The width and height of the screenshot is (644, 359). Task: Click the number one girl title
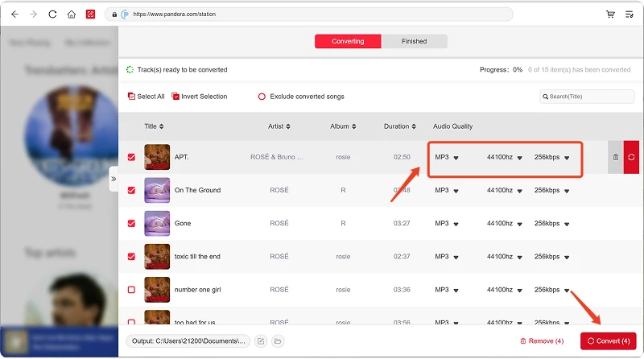[197, 290]
